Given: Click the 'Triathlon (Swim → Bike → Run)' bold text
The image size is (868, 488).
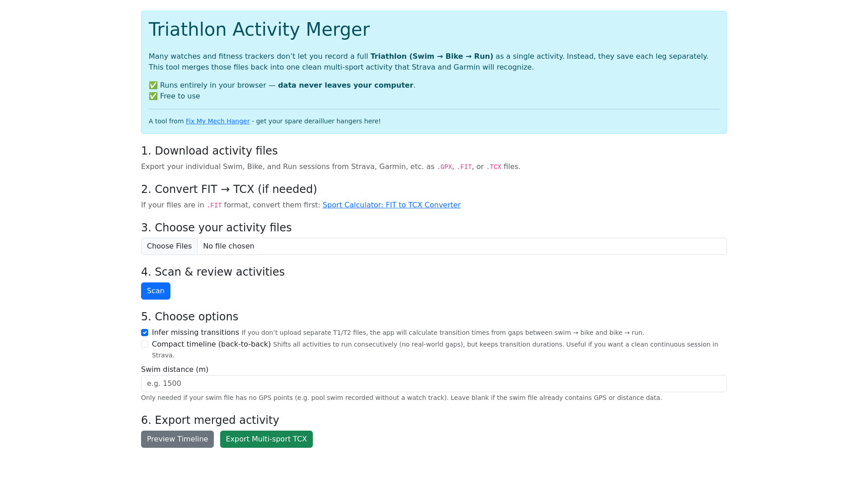Looking at the screenshot, I should (432, 56).
